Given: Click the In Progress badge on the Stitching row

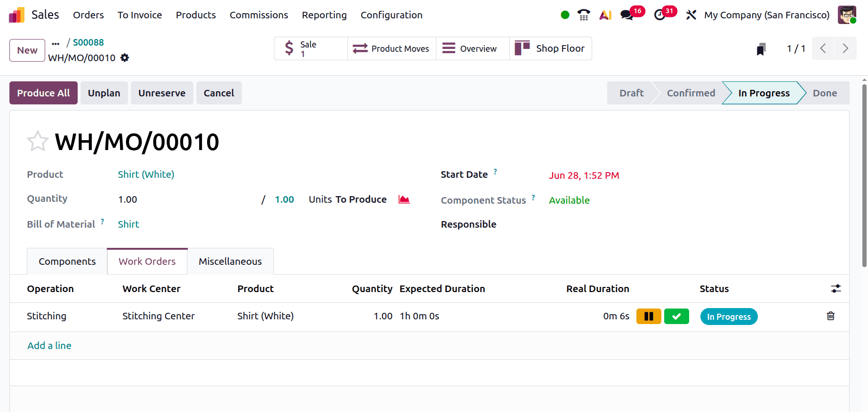Looking at the screenshot, I should (729, 317).
